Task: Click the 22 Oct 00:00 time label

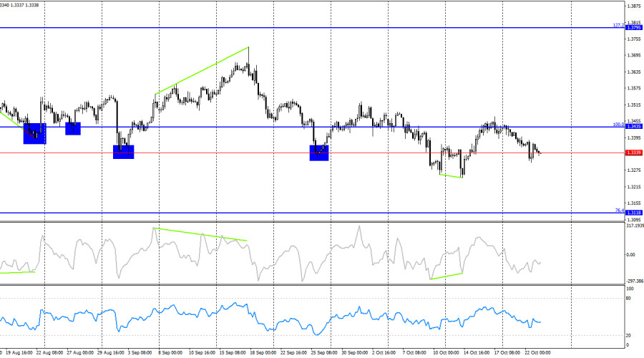Action: 537,353
